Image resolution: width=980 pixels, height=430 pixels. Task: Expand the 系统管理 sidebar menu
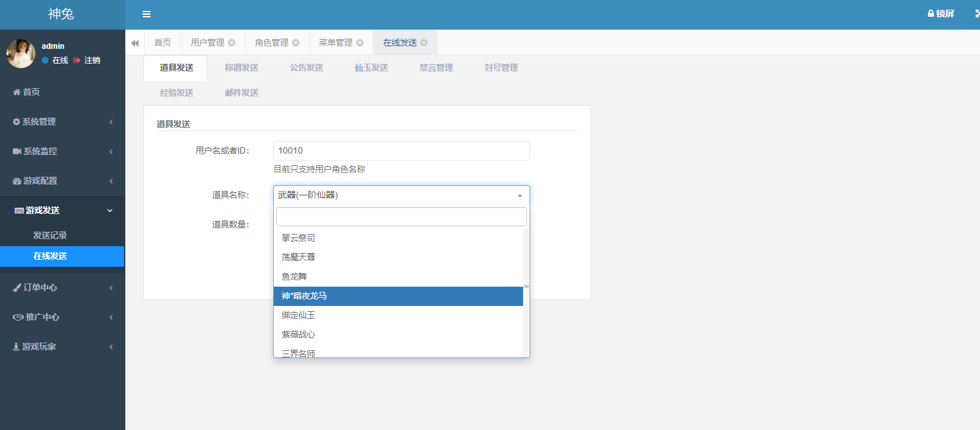(62, 121)
